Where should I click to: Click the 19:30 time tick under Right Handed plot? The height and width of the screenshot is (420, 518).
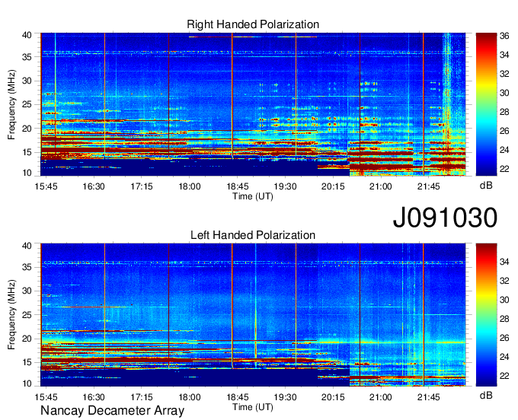pos(285,186)
